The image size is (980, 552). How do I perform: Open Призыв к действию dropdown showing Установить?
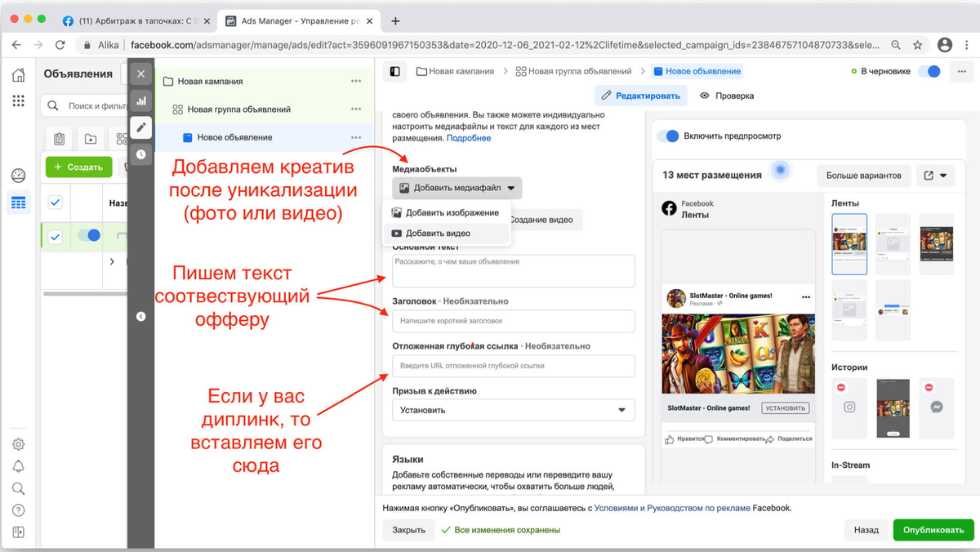tap(513, 410)
